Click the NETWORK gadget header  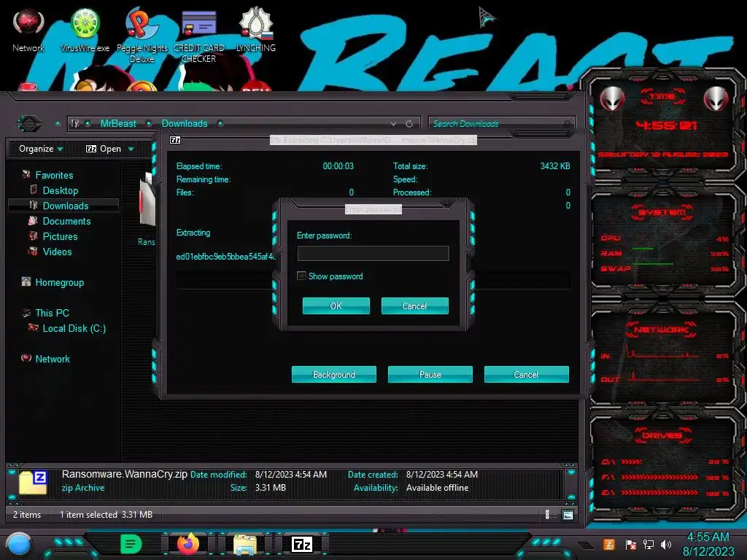661,330
